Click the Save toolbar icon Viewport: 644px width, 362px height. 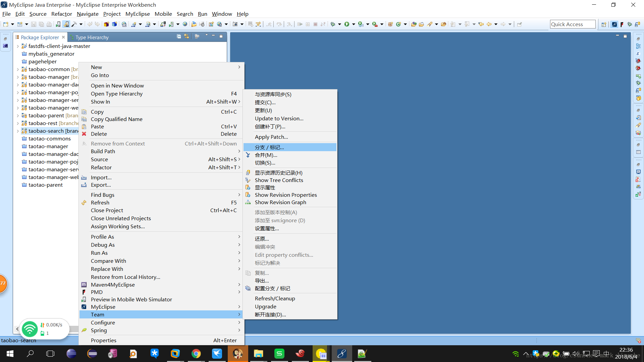[x=34, y=24]
